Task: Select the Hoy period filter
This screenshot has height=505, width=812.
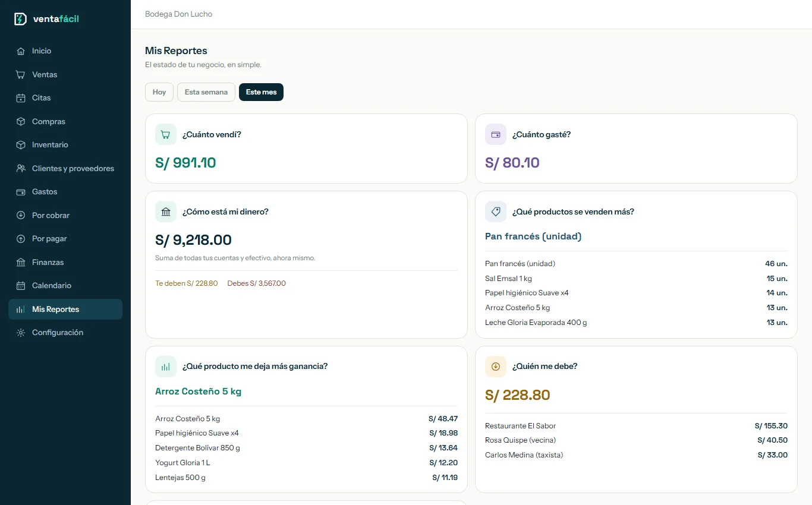Action: 159,92
